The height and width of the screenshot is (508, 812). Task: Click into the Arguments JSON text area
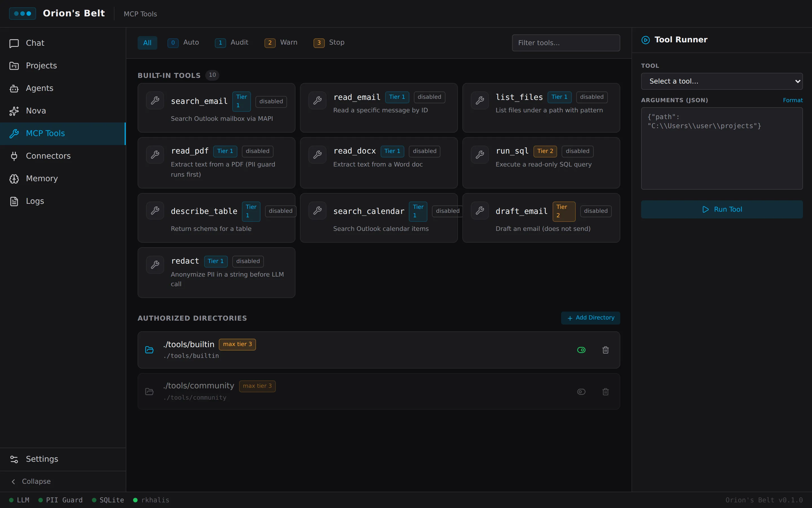pos(722,148)
